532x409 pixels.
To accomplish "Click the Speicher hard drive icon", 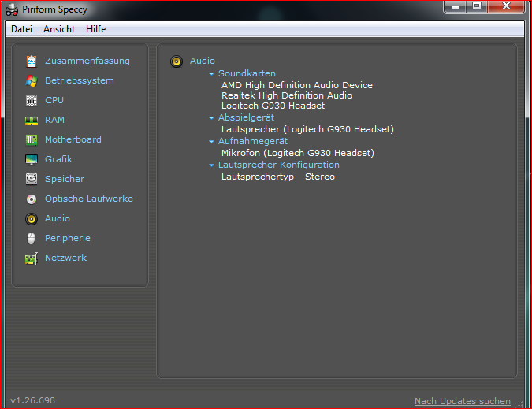I will coord(32,179).
